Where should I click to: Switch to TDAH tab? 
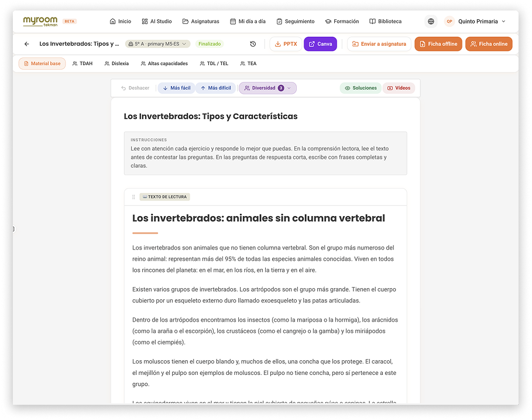(x=83, y=63)
